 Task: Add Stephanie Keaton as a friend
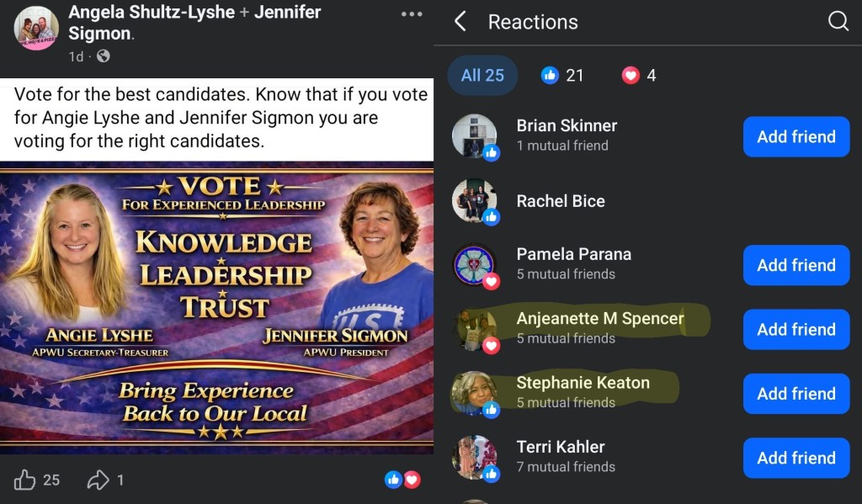click(796, 394)
